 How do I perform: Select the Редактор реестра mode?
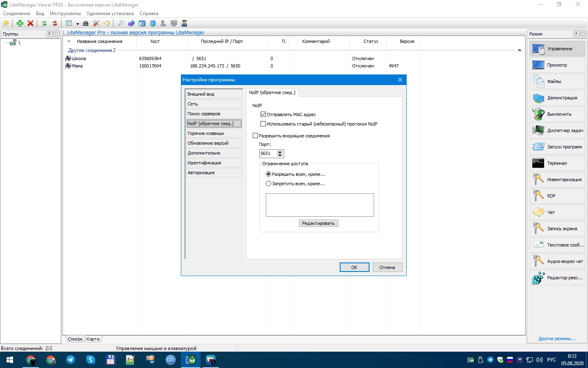[557, 278]
